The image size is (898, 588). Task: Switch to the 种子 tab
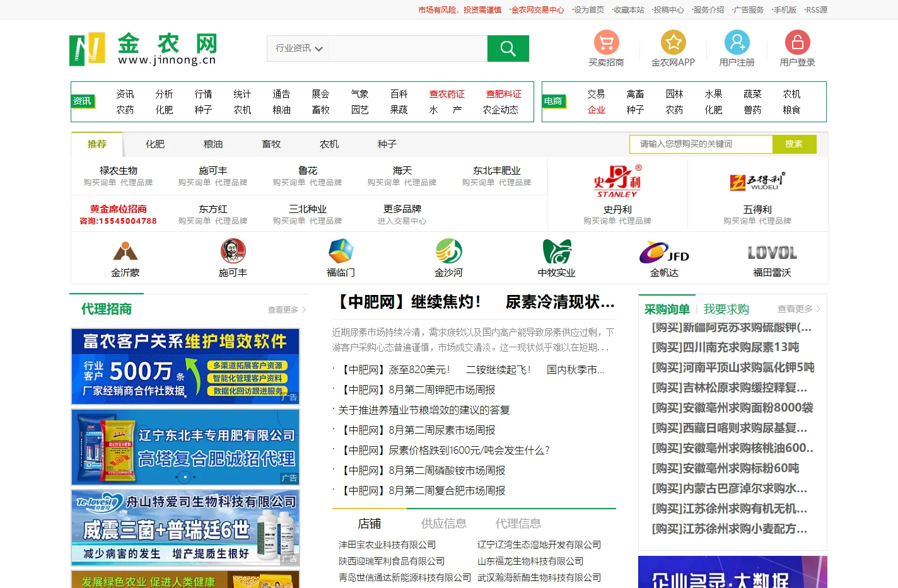tap(387, 144)
